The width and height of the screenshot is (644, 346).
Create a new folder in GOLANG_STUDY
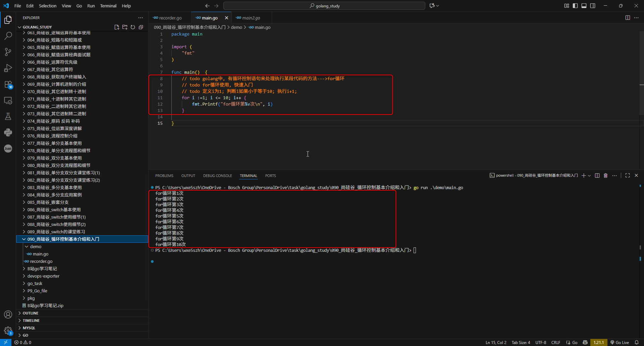click(125, 27)
